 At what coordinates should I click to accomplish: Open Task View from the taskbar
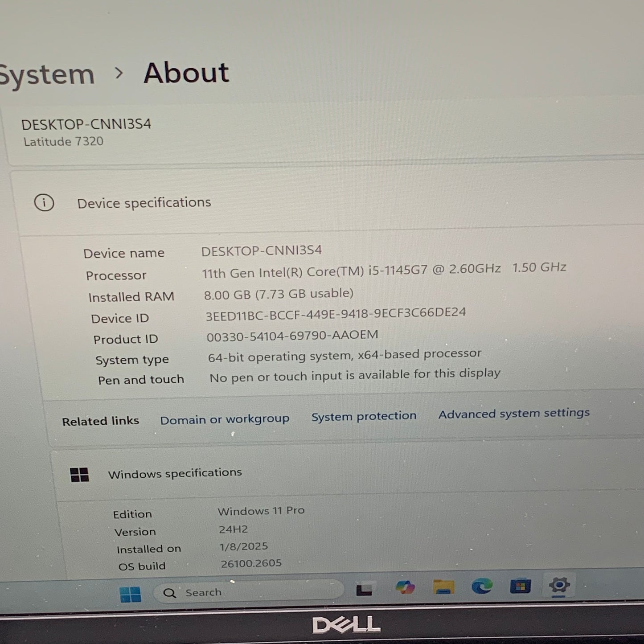(x=364, y=590)
